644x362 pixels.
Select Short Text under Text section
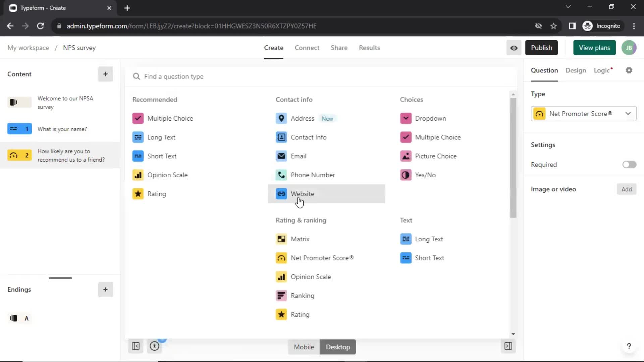pos(422,258)
